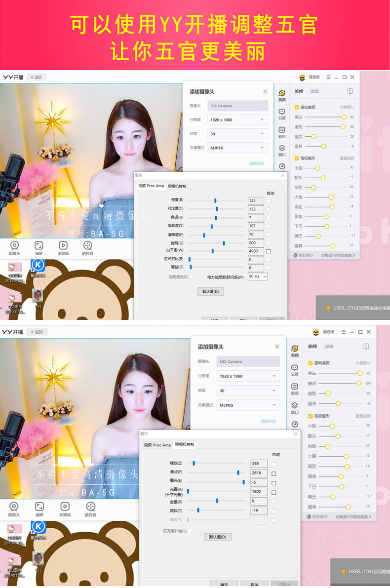The image size is (390, 588).
Task: Open the 50 Hz power line frequency dropdown
Action: pos(258,276)
